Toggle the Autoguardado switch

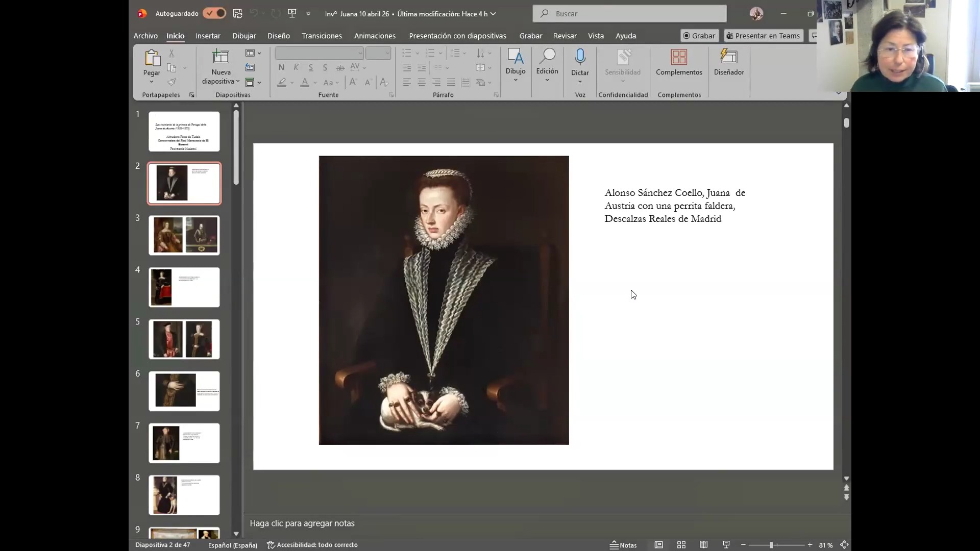point(214,13)
